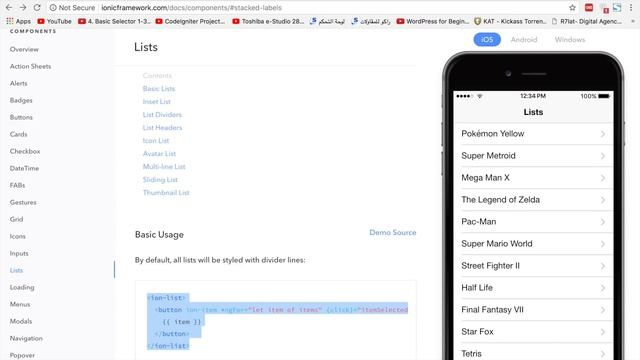This screenshot has width=640, height=360.
Task: Go forward with the browser forward arrow
Action: tap(23, 7)
